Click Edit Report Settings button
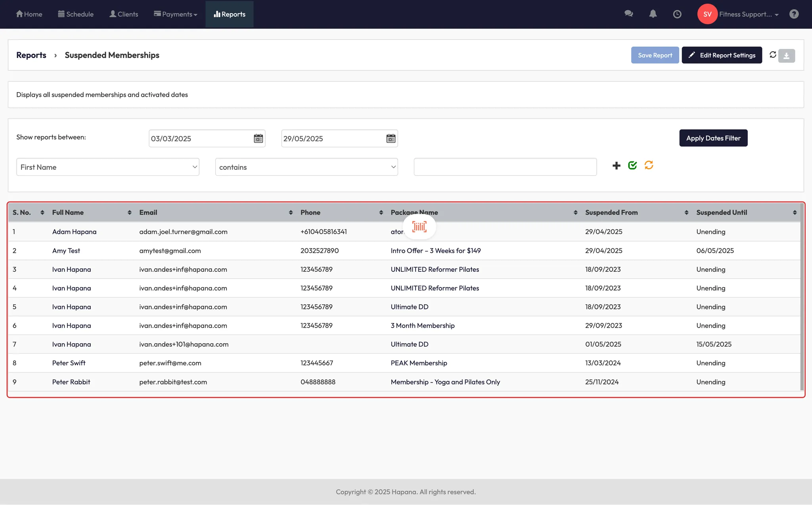 (x=722, y=55)
